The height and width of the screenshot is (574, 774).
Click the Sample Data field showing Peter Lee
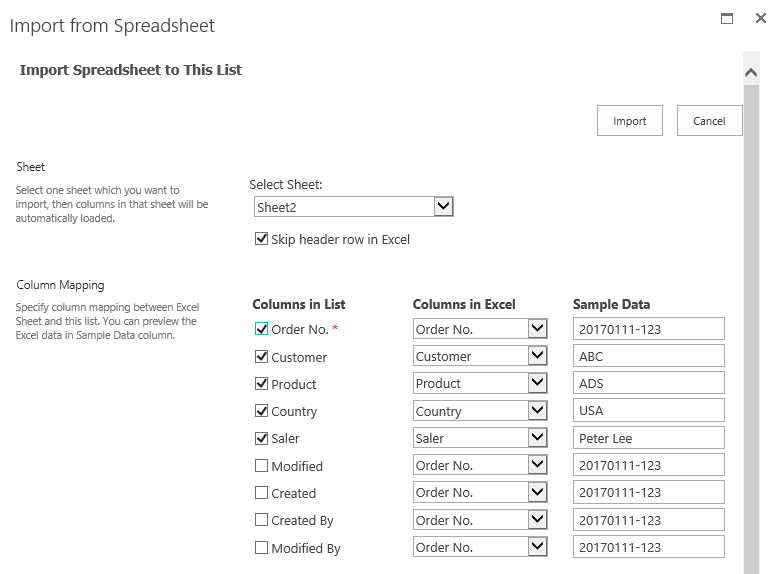(648, 438)
